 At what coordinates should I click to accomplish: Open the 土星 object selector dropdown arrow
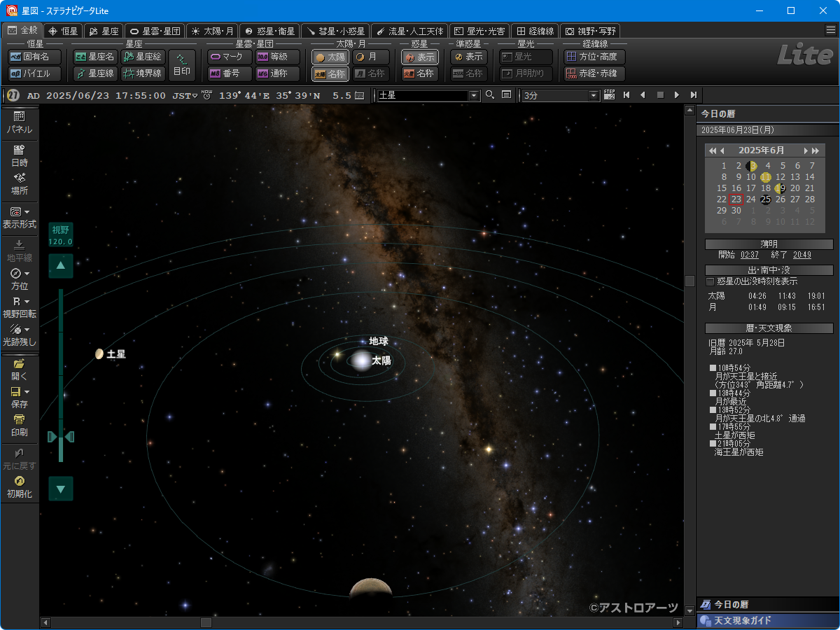(x=474, y=95)
